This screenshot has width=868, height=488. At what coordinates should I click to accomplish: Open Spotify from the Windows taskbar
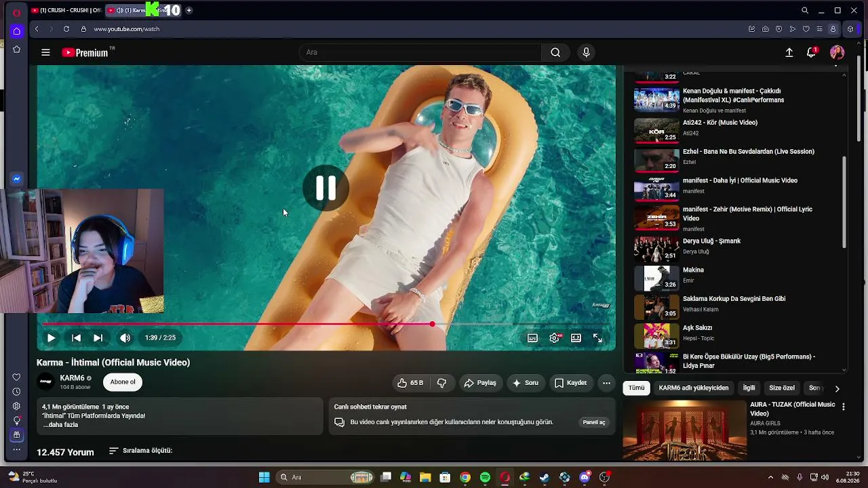[x=485, y=477]
